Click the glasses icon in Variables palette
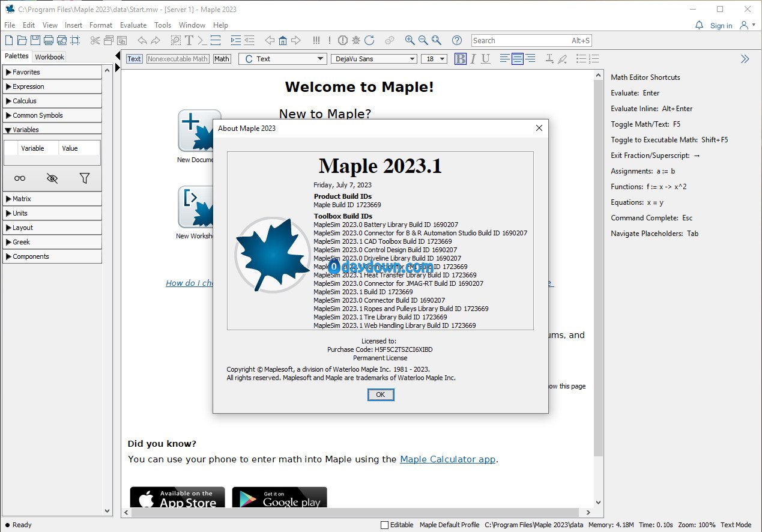This screenshot has width=762, height=532. pyautogui.click(x=20, y=178)
